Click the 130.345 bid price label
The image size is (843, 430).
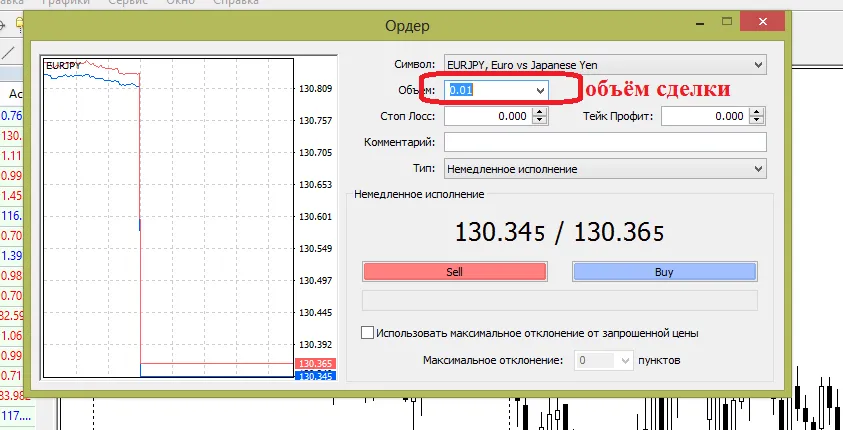point(316,376)
